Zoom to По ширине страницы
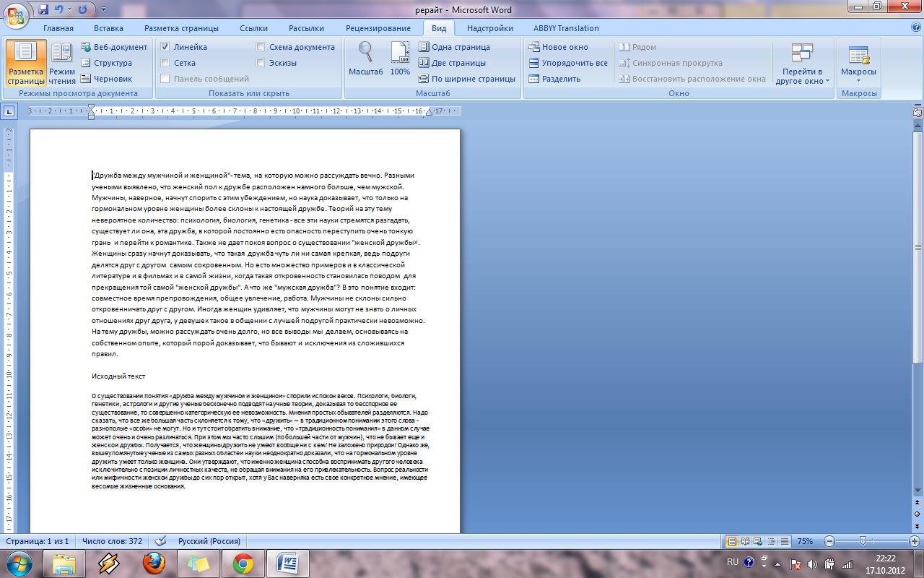This screenshot has height=578, width=924. click(467, 79)
